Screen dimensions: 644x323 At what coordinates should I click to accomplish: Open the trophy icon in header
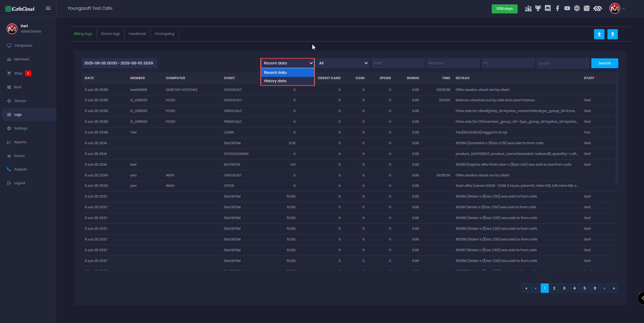pyautogui.click(x=538, y=8)
